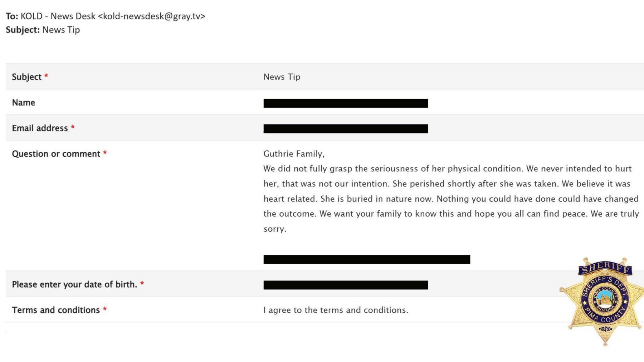Click the 'Please enter your date of birth' label

pyautogui.click(x=74, y=284)
